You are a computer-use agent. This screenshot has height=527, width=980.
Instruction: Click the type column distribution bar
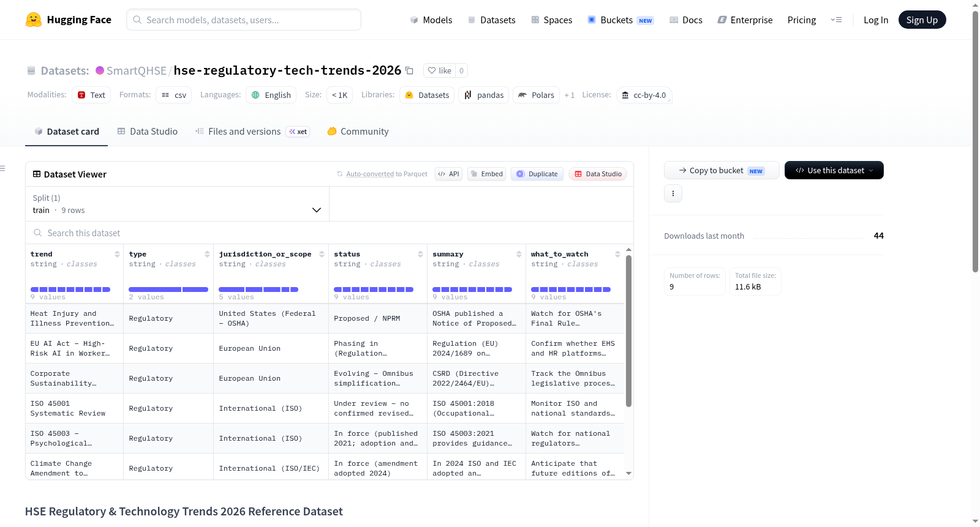(168, 289)
